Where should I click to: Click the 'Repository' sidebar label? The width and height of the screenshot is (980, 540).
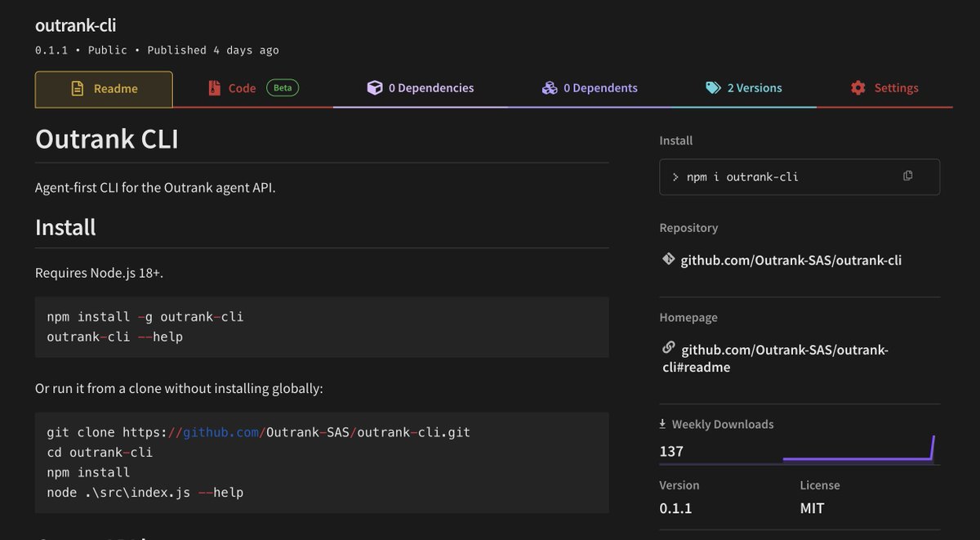pos(688,228)
